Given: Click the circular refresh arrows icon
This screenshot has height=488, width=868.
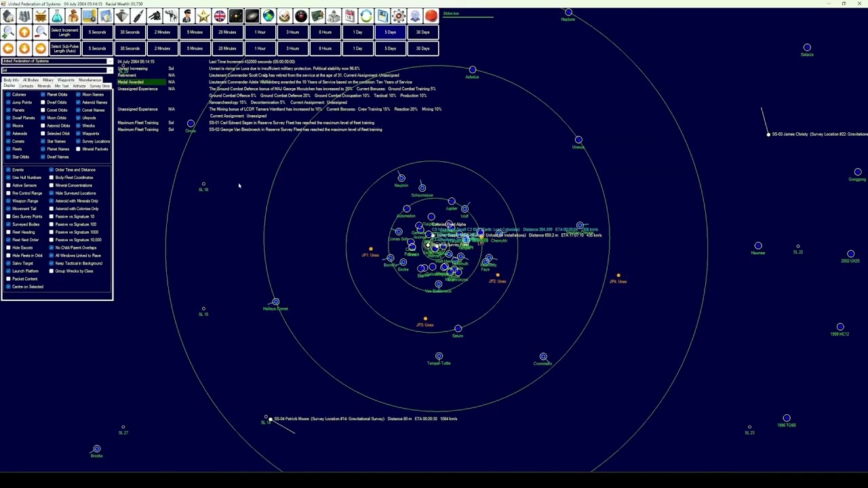Looking at the screenshot, I should [366, 16].
